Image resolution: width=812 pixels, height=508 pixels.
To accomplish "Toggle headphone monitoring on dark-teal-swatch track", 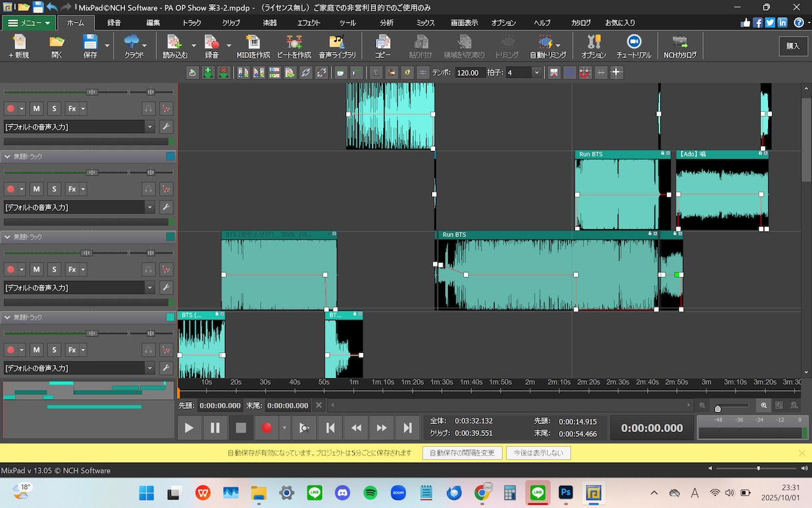I will click(x=148, y=270).
